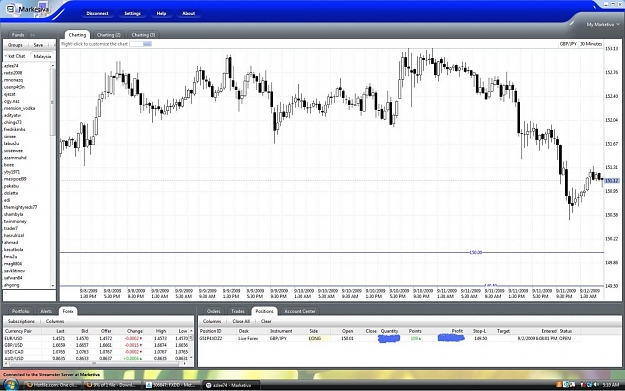This screenshot has height=391, width=625.
Task: Open the Help menu
Action: coord(161,13)
